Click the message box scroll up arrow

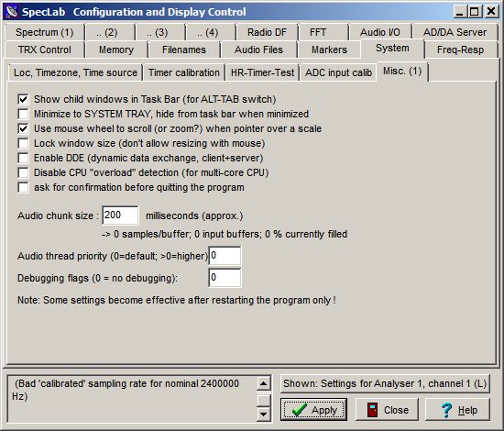click(x=264, y=383)
